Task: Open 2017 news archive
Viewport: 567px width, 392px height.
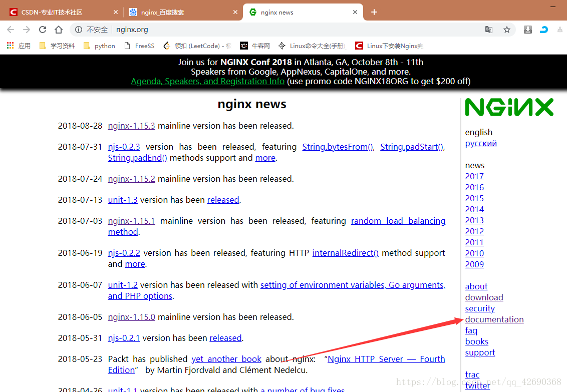Action: (x=474, y=176)
